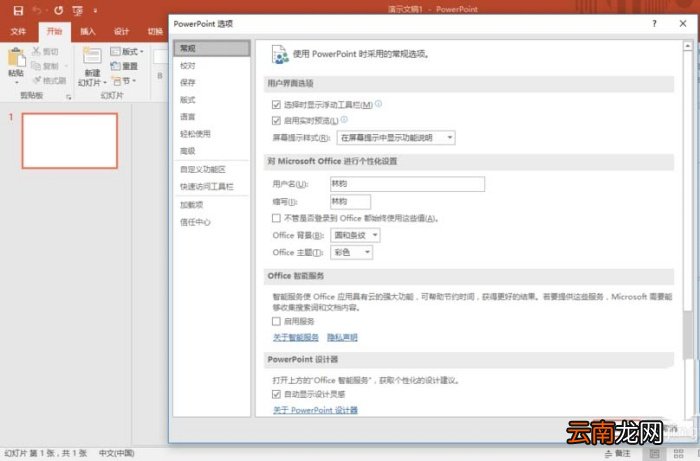
Task: Open clipboard pane launcher icon
Action: [68, 96]
